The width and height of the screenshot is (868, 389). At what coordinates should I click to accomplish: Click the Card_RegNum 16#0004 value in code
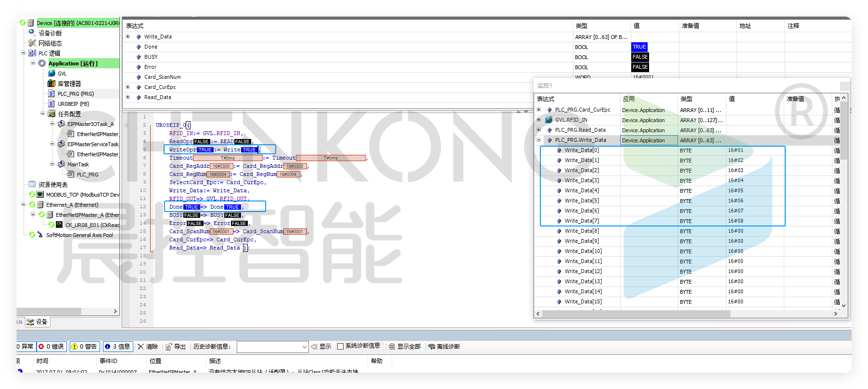(x=218, y=174)
